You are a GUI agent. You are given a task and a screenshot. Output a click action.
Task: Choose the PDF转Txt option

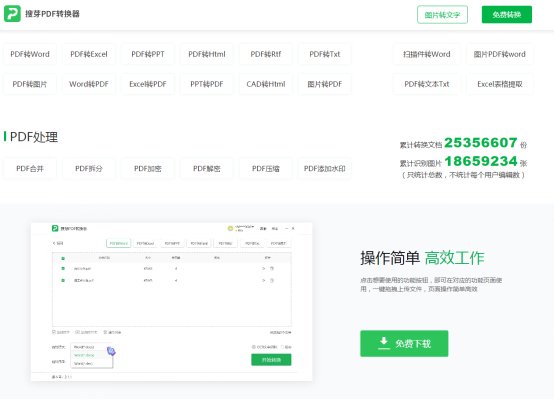325,54
